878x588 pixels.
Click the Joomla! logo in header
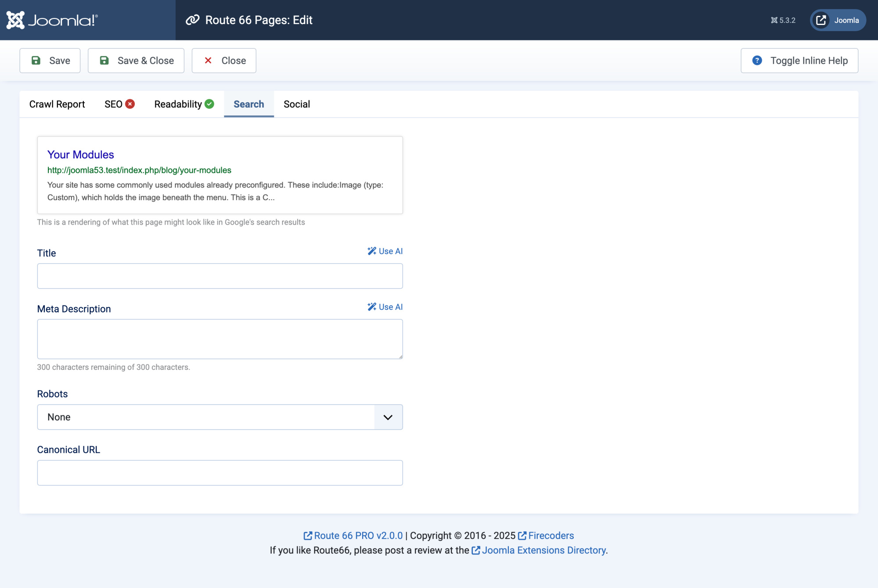tap(52, 20)
